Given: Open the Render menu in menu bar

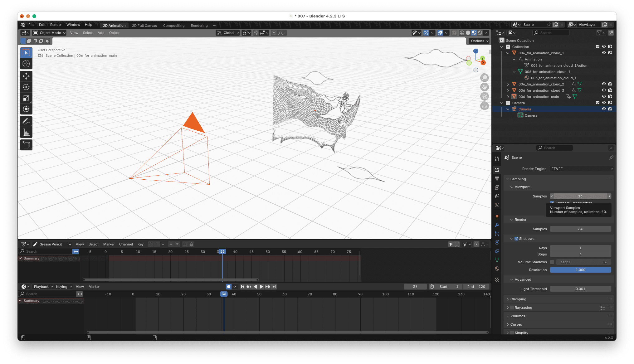Looking at the screenshot, I should (x=56, y=24).
